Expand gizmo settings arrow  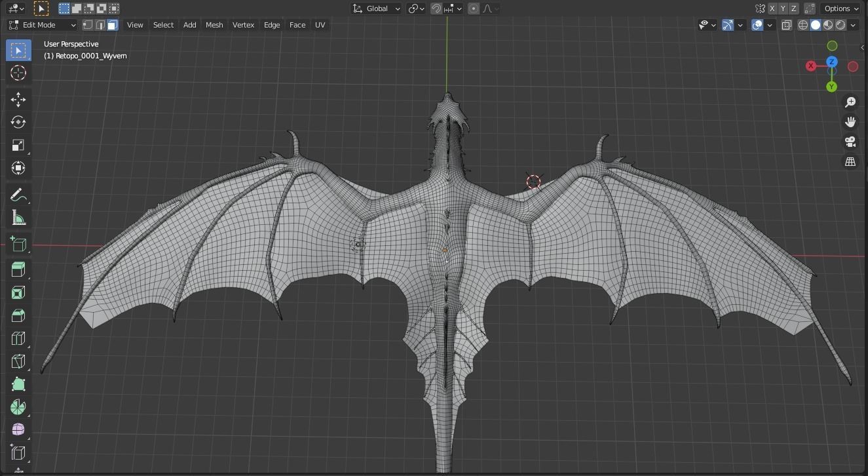tap(740, 25)
